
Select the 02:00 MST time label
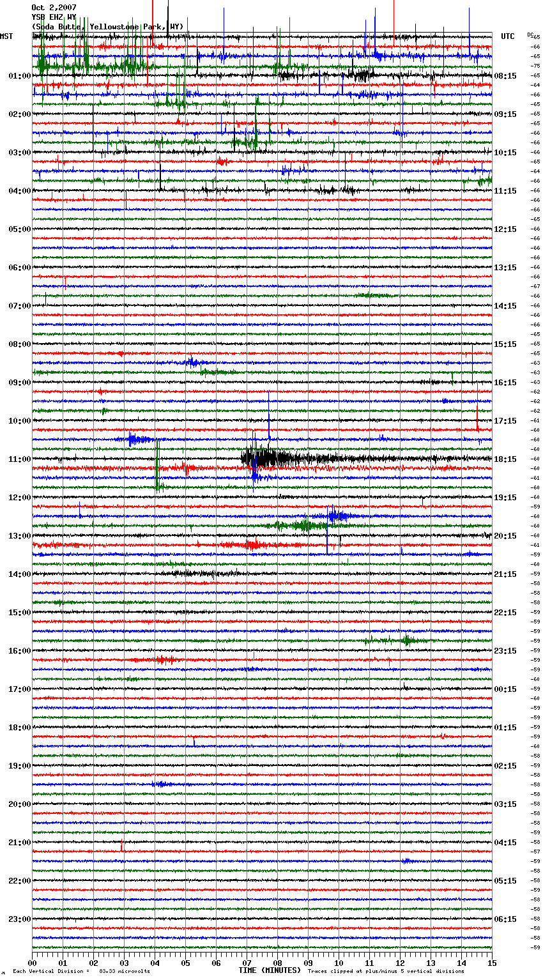[x=20, y=114]
